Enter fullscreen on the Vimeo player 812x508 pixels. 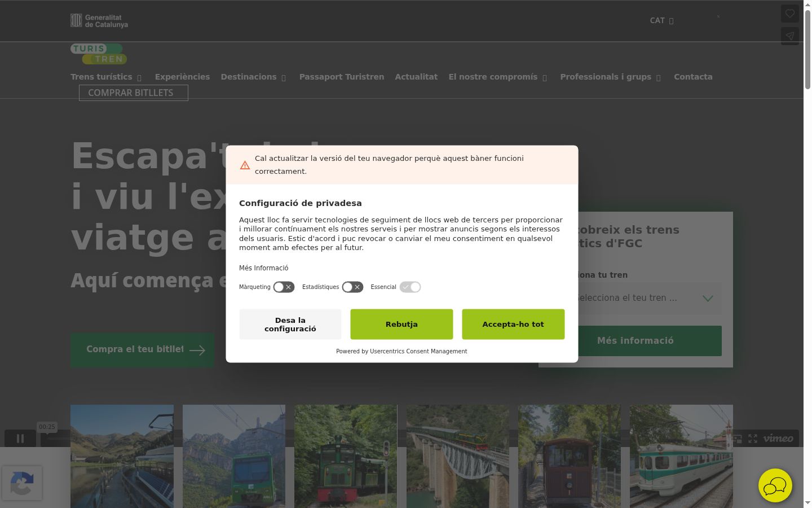(x=753, y=438)
